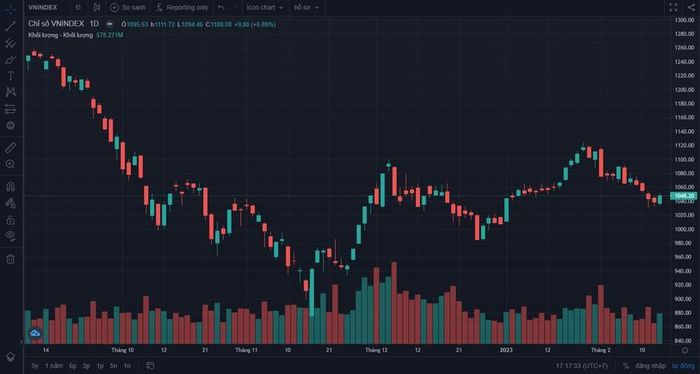The image size is (700, 374).
Task: Click the 1D interval label in legend
Action: coord(94,24)
